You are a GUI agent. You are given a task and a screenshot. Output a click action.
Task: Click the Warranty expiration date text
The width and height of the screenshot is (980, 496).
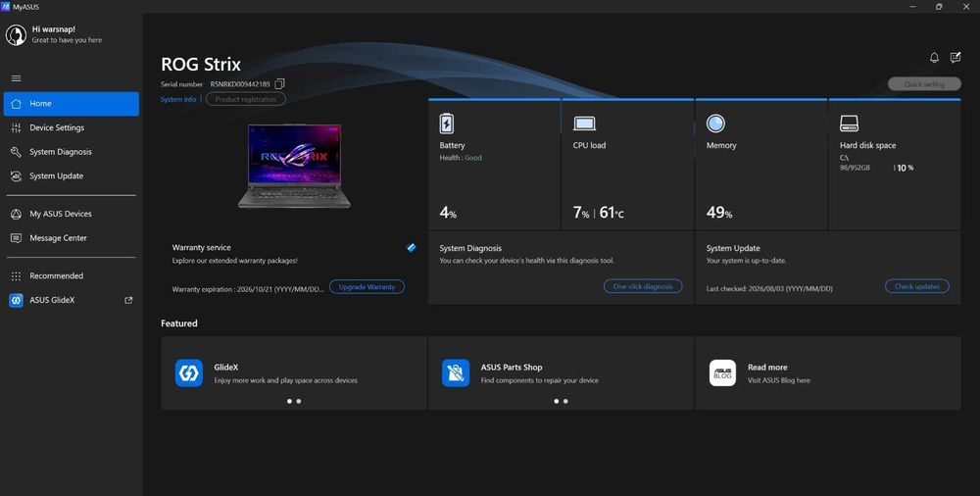pyautogui.click(x=248, y=289)
